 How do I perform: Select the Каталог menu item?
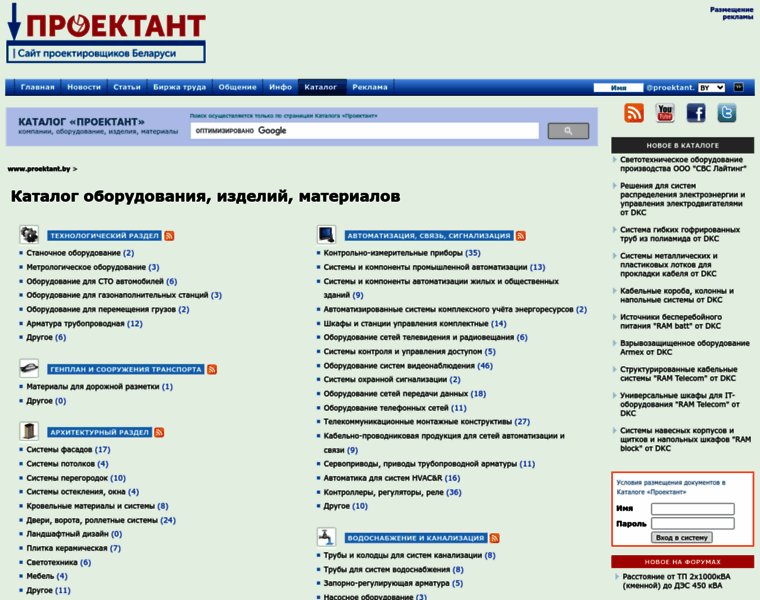(x=320, y=87)
